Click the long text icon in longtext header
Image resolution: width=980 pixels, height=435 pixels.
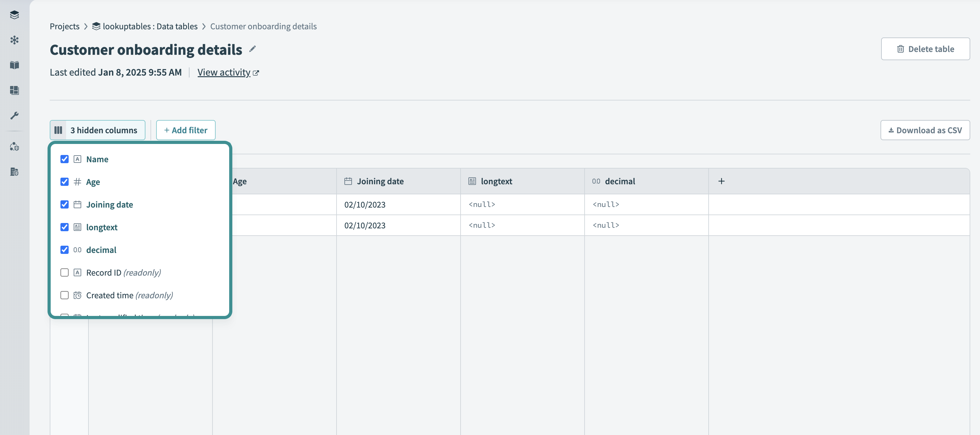pos(472,181)
